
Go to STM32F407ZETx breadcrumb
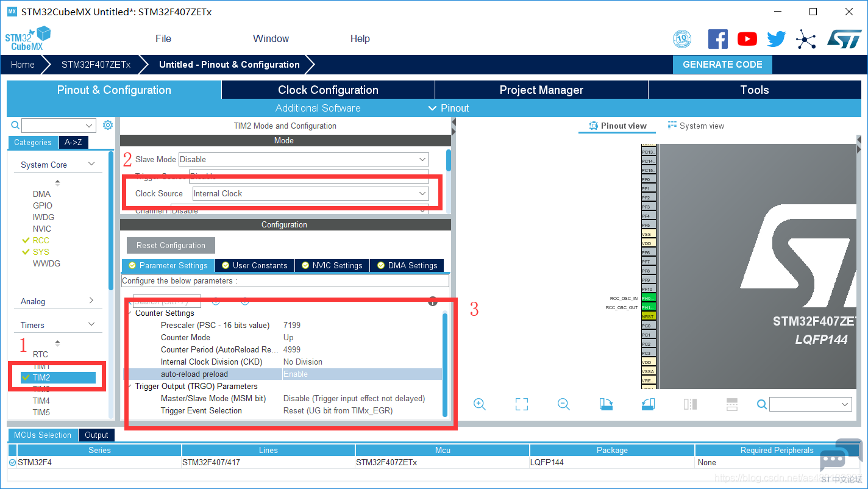pyautogui.click(x=96, y=65)
